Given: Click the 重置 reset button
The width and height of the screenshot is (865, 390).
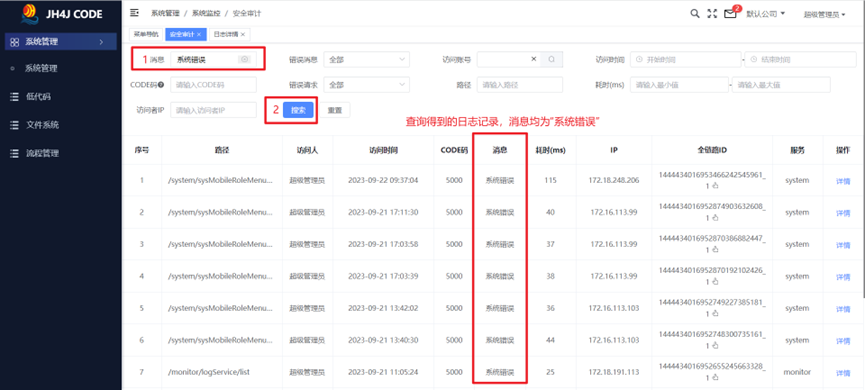Looking at the screenshot, I should tap(335, 110).
